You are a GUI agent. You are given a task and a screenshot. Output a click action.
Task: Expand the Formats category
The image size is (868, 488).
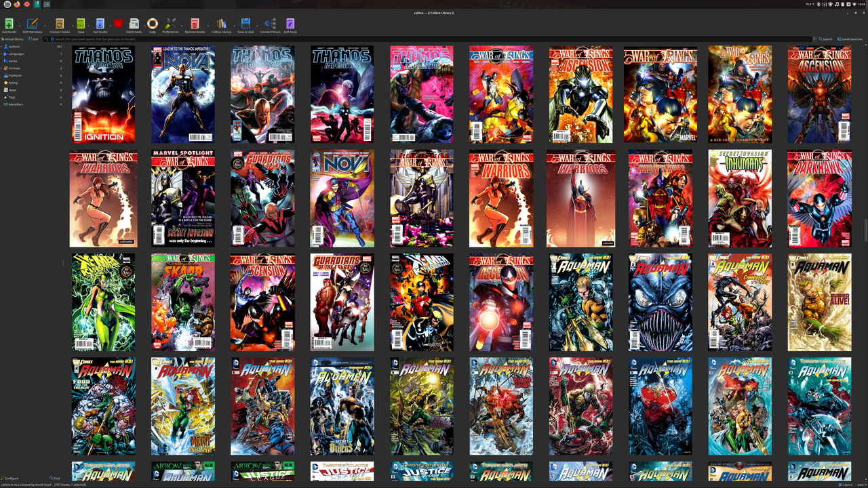(x=2, y=68)
